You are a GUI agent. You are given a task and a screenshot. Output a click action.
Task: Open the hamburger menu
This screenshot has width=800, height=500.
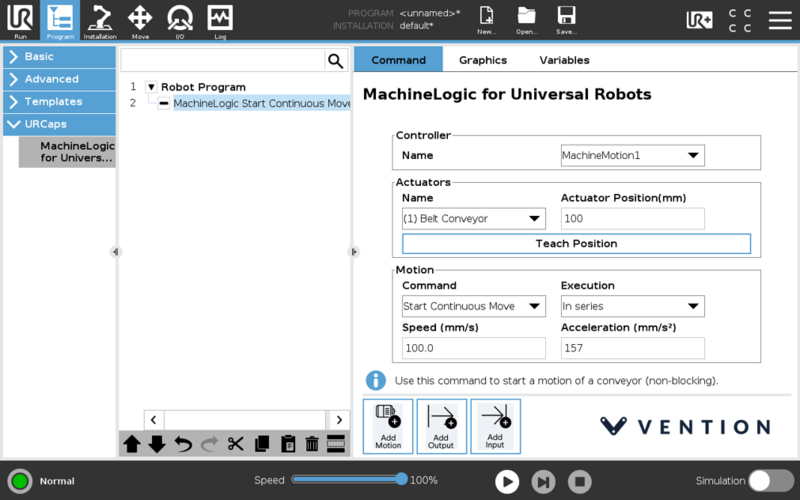(x=780, y=20)
